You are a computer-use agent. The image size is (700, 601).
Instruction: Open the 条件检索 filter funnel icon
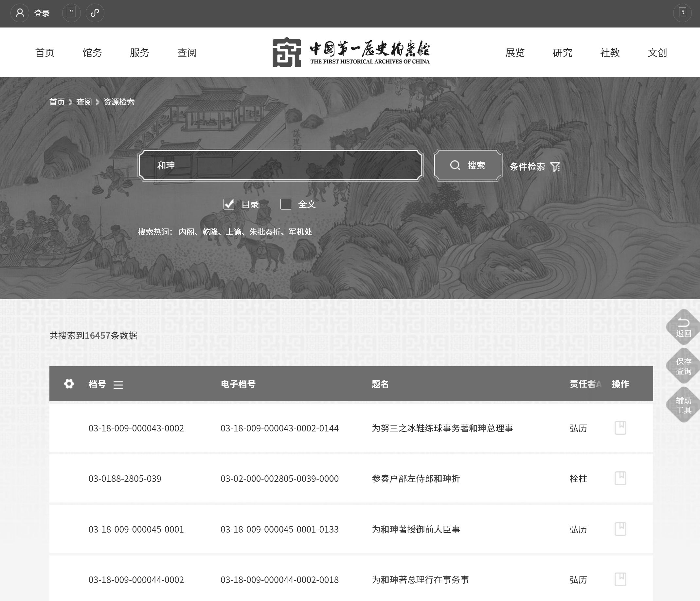click(x=555, y=167)
